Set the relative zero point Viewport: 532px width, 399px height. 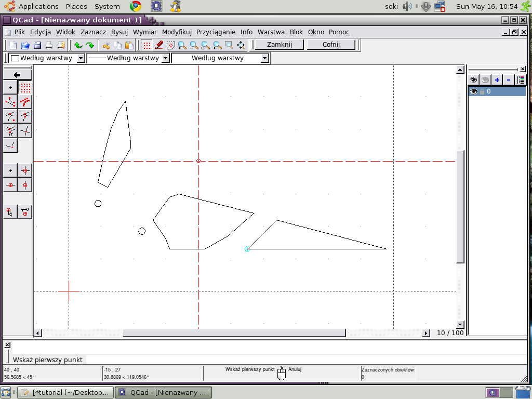(10, 212)
